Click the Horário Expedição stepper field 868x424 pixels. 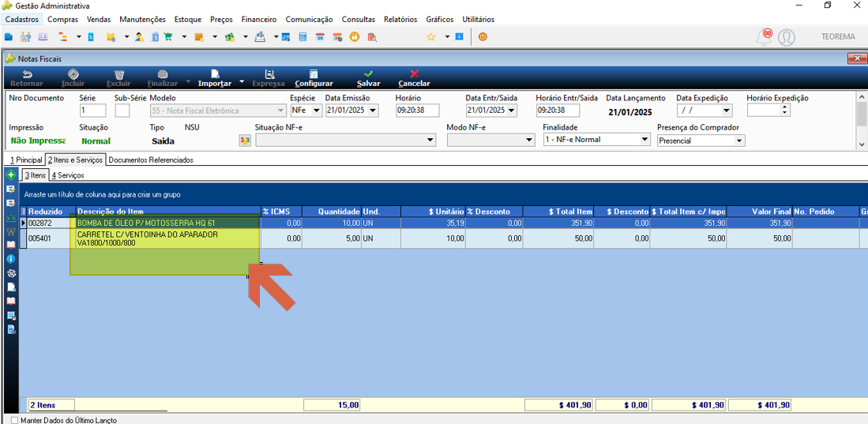pos(768,111)
